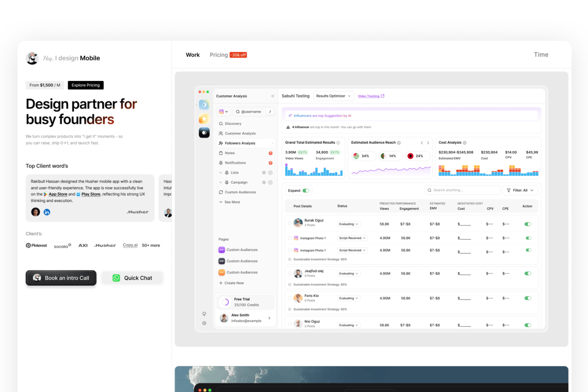Screen dimensions: 588x392
Task: Click the Book an intro Call button
Action: 61,278
